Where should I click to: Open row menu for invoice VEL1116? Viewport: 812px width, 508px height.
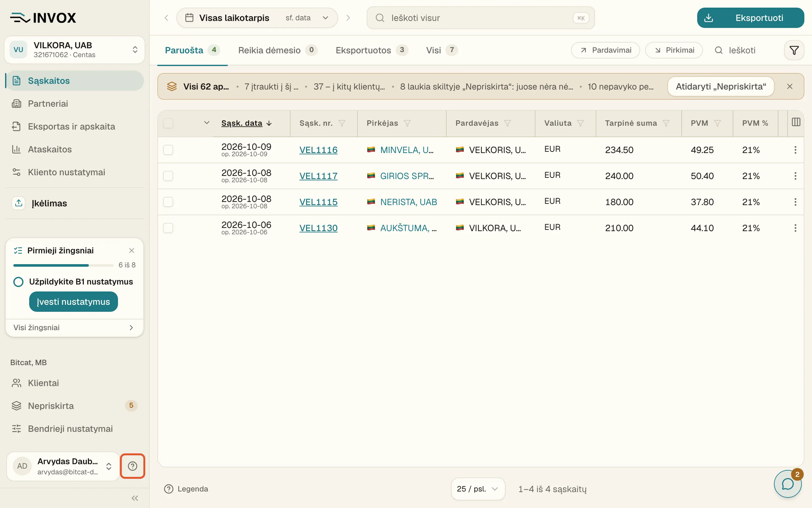[x=795, y=150]
